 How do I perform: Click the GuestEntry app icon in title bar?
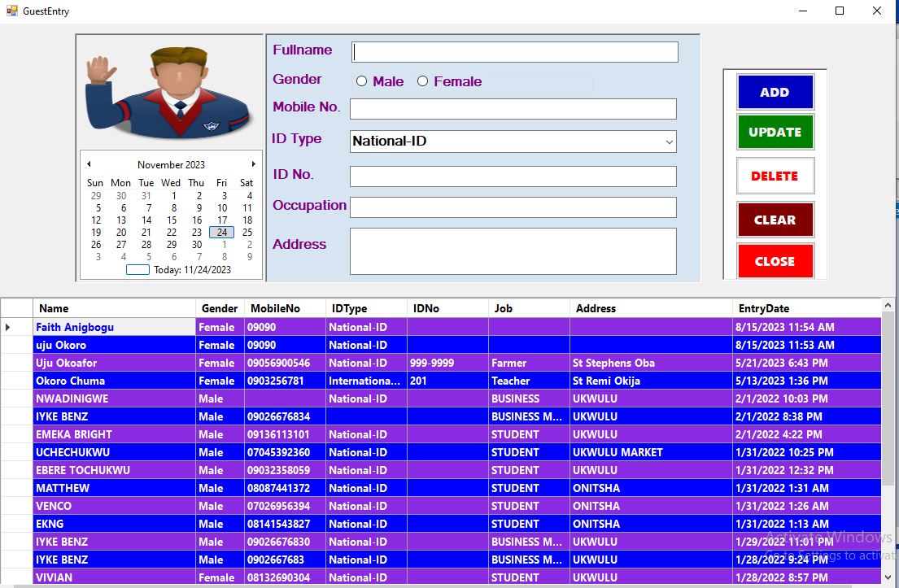click(x=11, y=11)
